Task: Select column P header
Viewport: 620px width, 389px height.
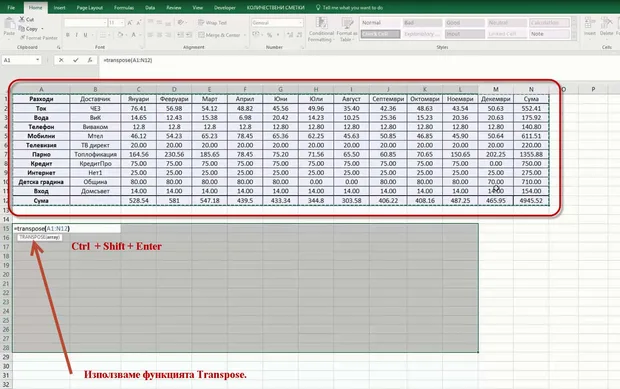Action: pos(593,89)
